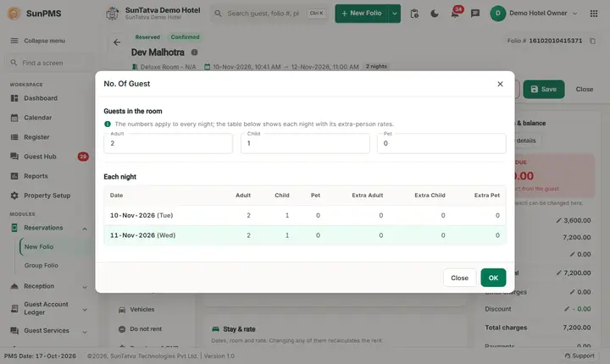
Task: Open the clipboard clock icon in header
Action: pos(414,14)
